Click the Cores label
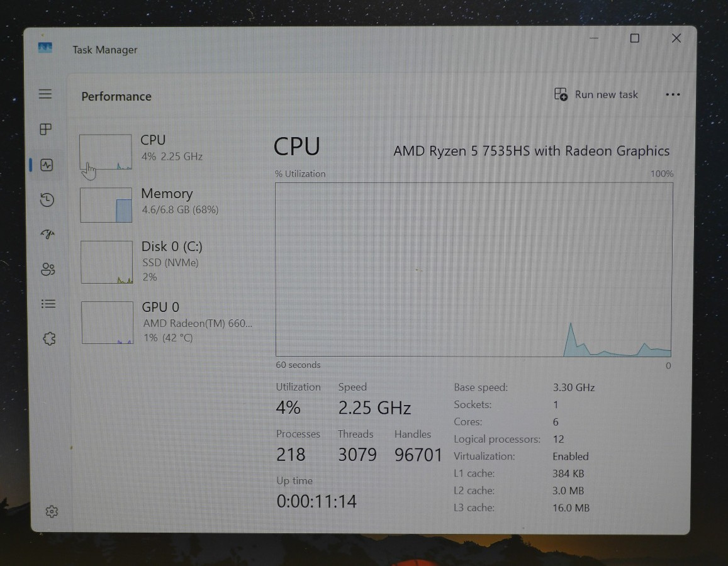Viewport: 728px width, 566px height. [468, 422]
